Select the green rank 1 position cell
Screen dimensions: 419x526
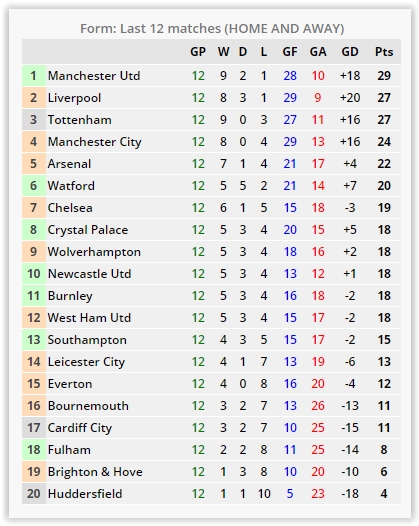tap(34, 75)
